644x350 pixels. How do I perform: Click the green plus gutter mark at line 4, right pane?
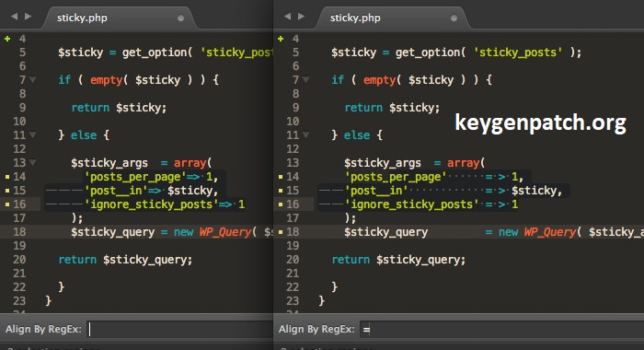click(x=281, y=39)
